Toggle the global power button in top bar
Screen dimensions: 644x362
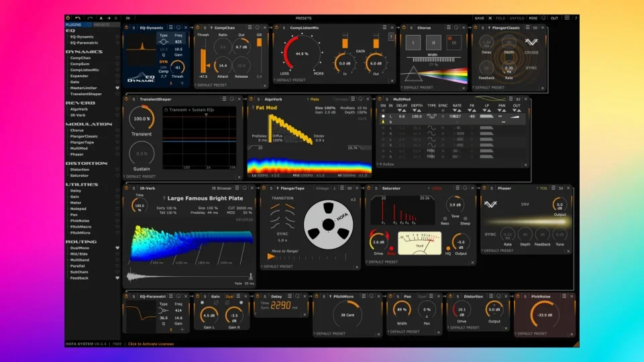(68, 18)
